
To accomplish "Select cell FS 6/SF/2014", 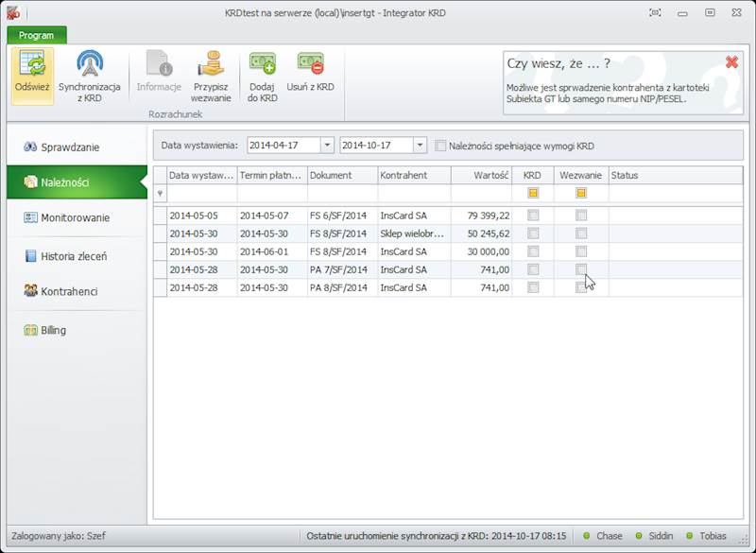I will pos(343,216).
